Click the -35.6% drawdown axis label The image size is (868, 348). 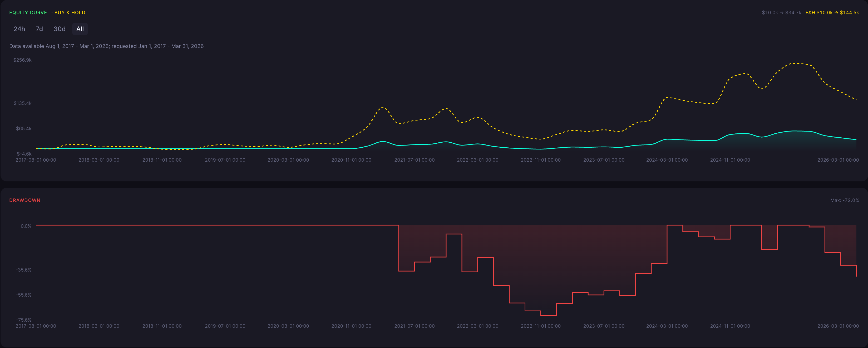click(x=24, y=270)
